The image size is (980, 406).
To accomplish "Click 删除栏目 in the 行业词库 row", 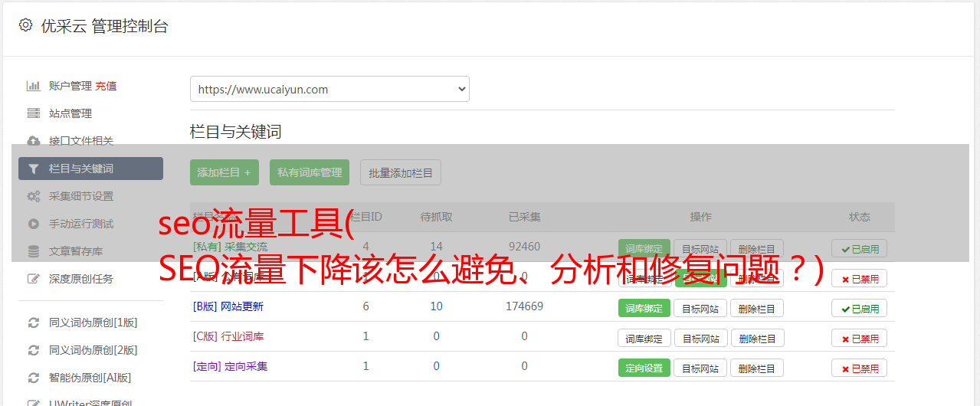I will coord(757,338).
